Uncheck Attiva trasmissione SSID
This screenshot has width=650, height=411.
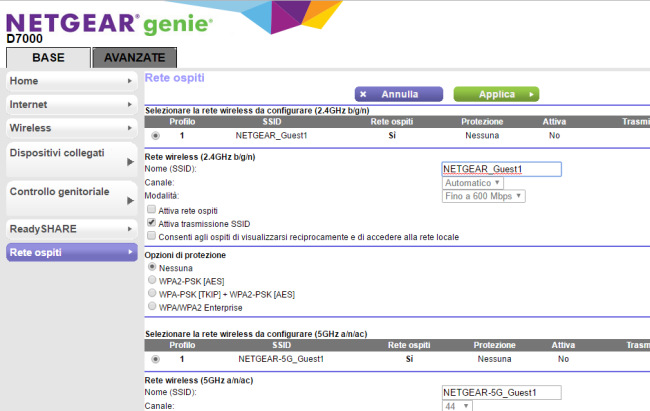[x=151, y=223]
